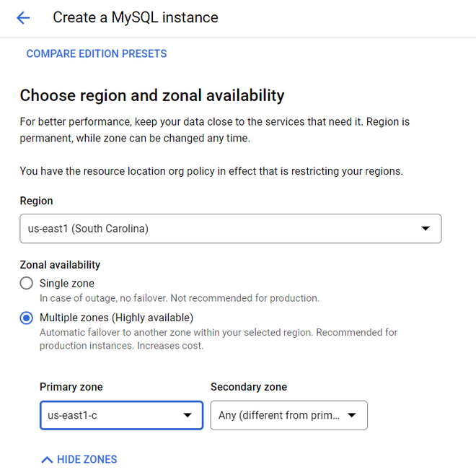The image size is (476, 475).
Task: Select the Multiple zones radio button
Action: [x=27, y=318]
